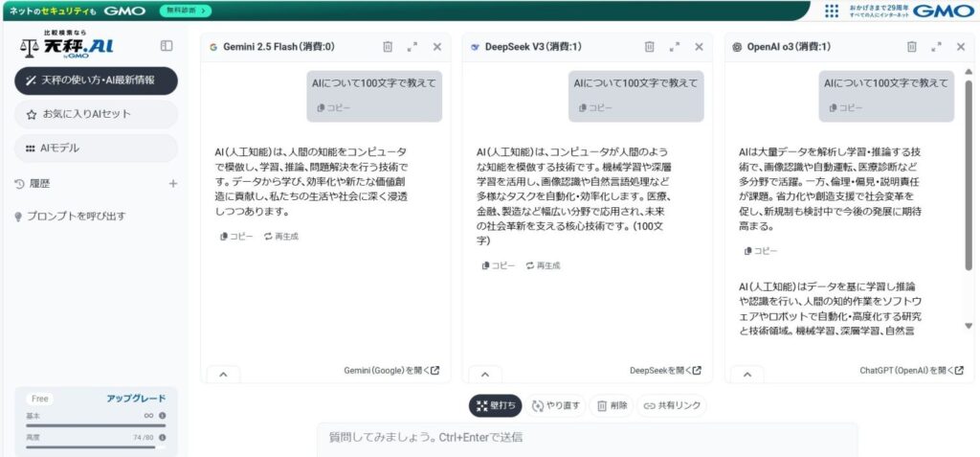Open ChatGPT (OpenAI) external link
Screen dimensions: 980x457
911,370
